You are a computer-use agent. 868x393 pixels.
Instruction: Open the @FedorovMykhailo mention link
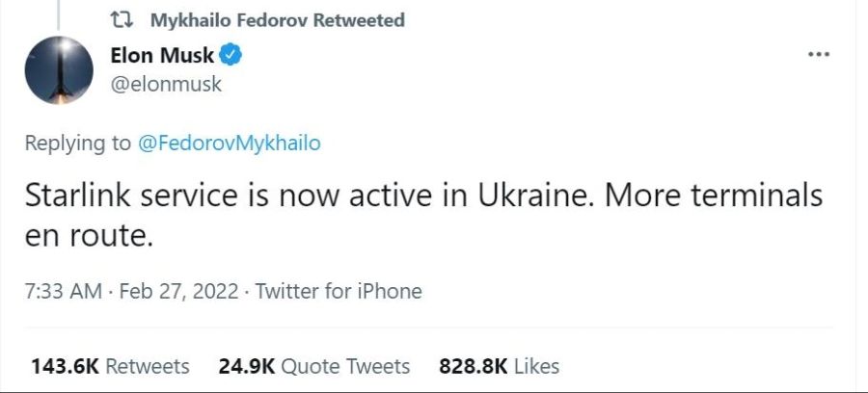tap(229, 144)
